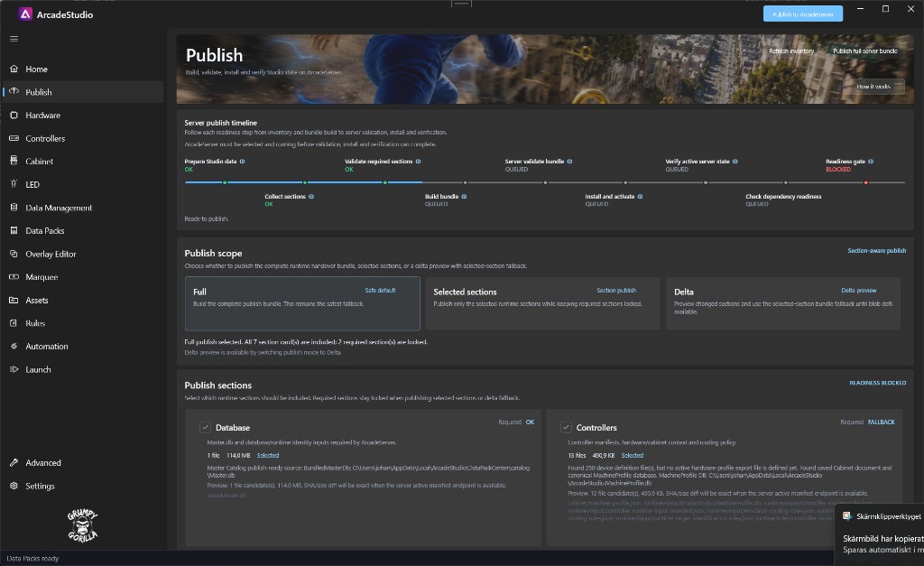Click the Automation icon in the sidebar

pos(14,346)
